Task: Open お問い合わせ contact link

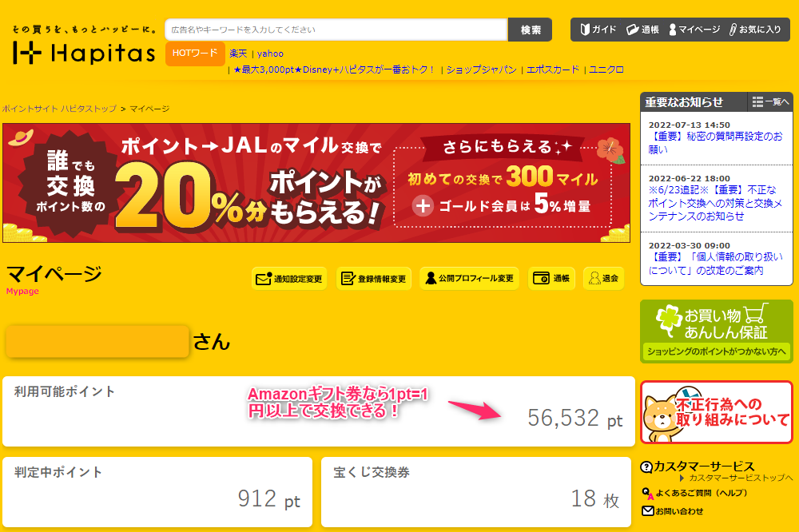Action: click(673, 510)
